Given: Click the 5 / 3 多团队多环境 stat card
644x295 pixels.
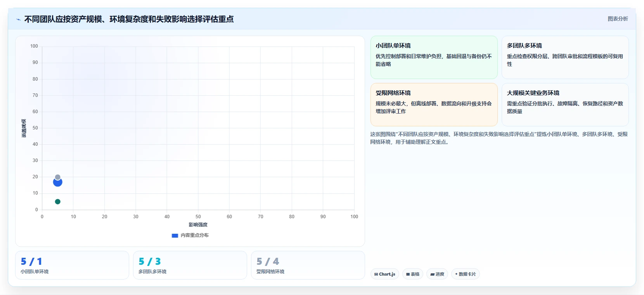Looking at the screenshot, I should 190,265.
